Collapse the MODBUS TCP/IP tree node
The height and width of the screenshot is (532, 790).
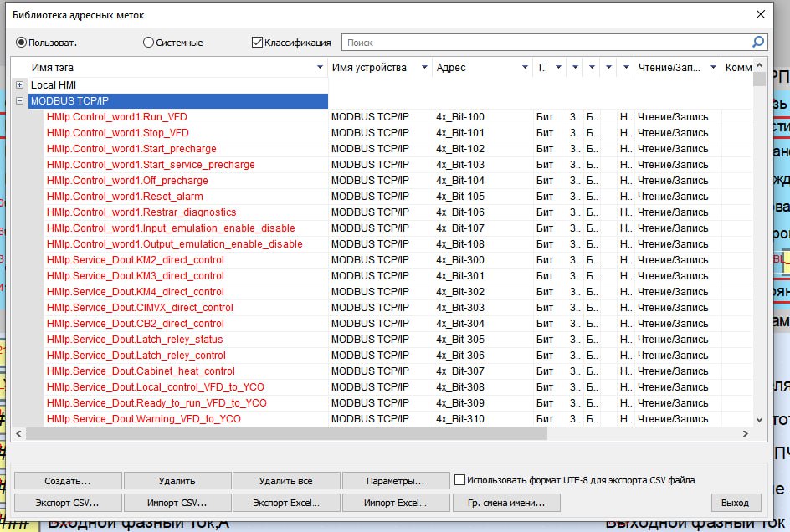pyautogui.click(x=19, y=100)
